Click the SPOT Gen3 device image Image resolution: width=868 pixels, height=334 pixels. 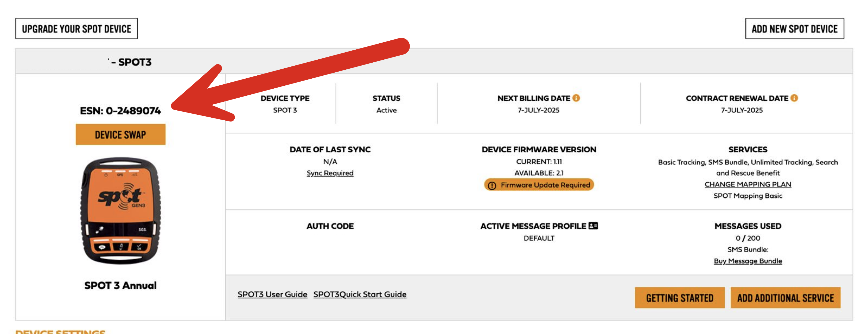pos(120,211)
